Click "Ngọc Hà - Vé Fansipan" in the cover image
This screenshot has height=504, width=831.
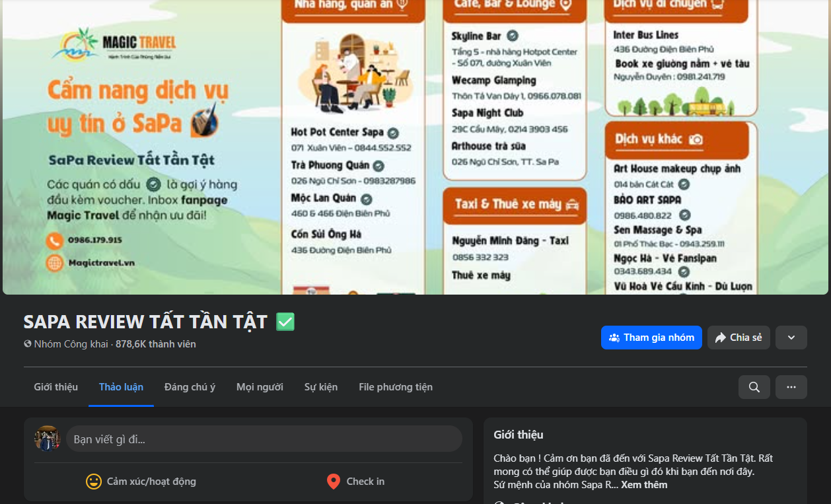(665, 258)
